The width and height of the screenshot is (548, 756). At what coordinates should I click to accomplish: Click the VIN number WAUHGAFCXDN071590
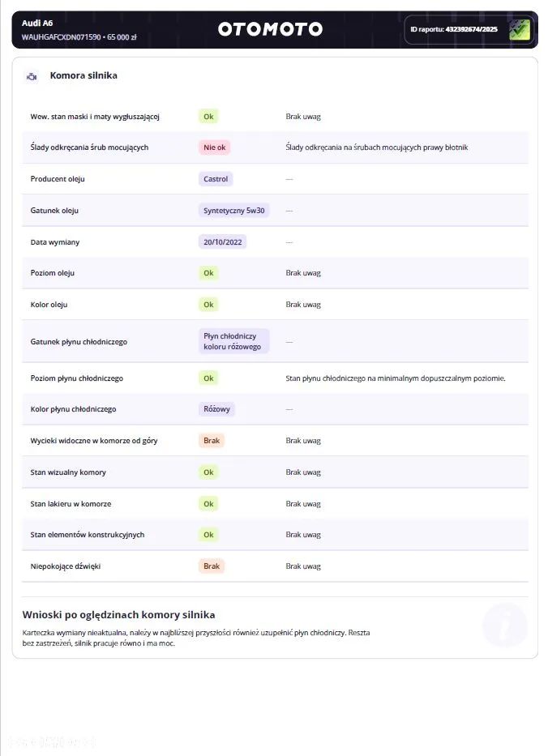(62, 37)
